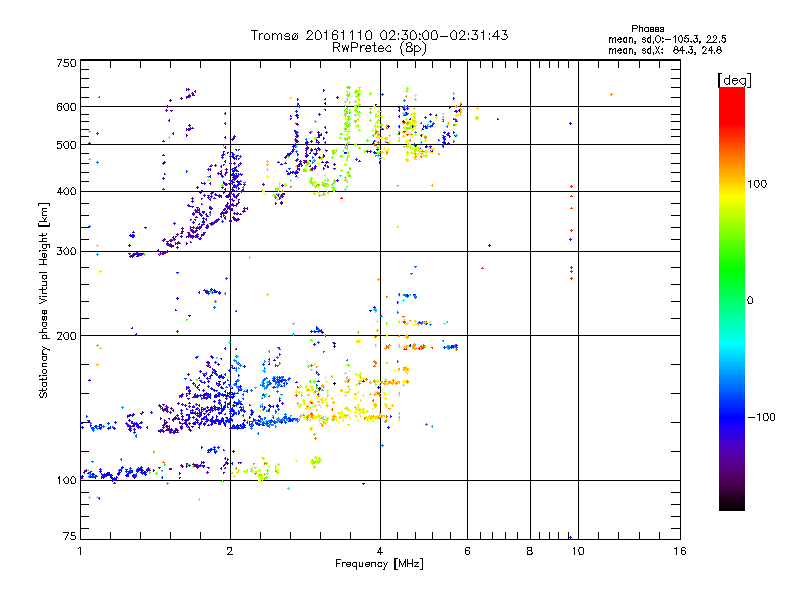Click the x-axis tick label "2"
The height and width of the screenshot is (600, 800).
click(230, 551)
